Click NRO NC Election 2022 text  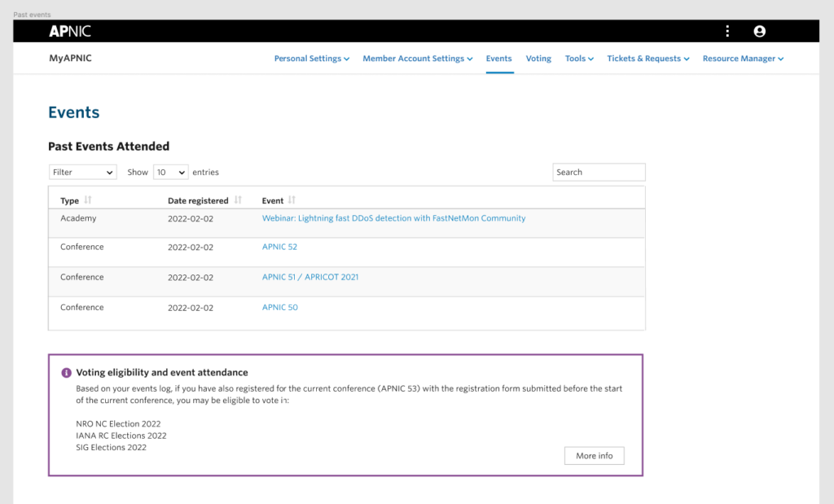click(118, 423)
